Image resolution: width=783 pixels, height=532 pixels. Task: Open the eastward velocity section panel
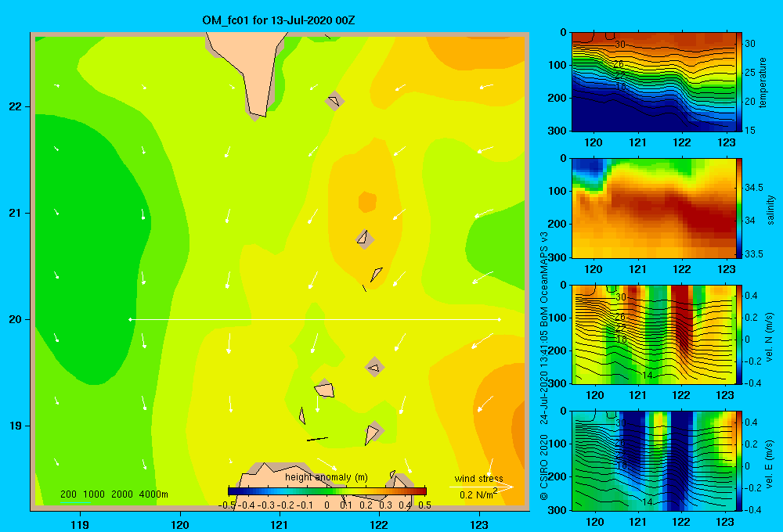coord(653,461)
